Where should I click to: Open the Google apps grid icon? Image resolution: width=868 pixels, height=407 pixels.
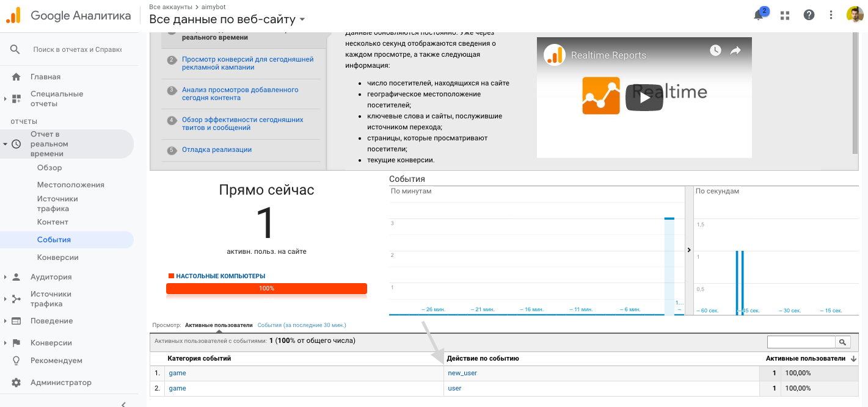coord(785,15)
